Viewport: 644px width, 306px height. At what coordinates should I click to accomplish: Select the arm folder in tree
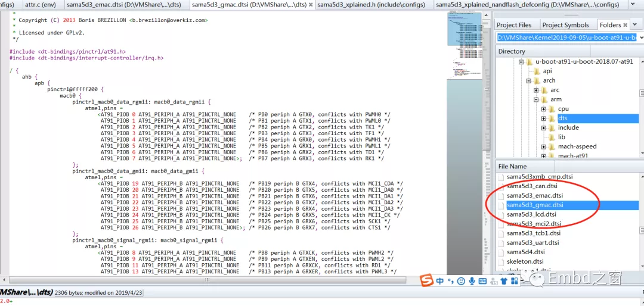pyautogui.click(x=555, y=99)
